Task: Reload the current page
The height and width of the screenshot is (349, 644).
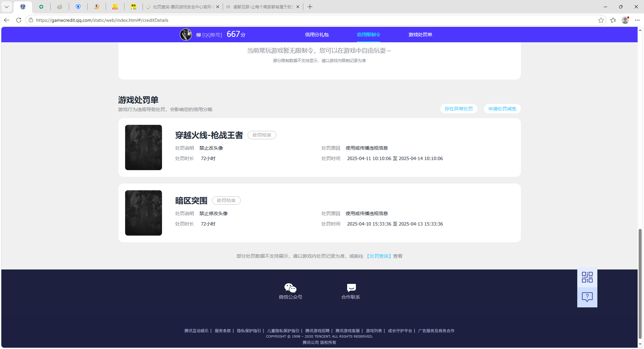Action: 19,20
